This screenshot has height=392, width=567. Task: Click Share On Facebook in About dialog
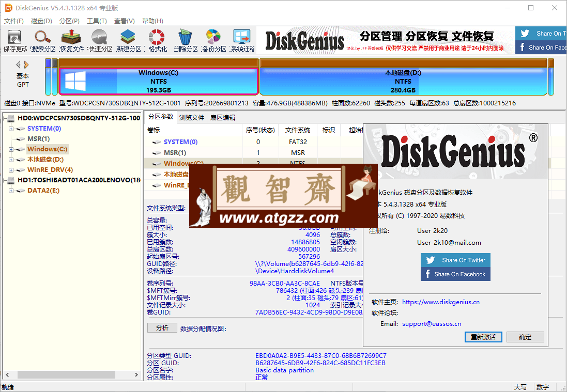[x=456, y=274]
